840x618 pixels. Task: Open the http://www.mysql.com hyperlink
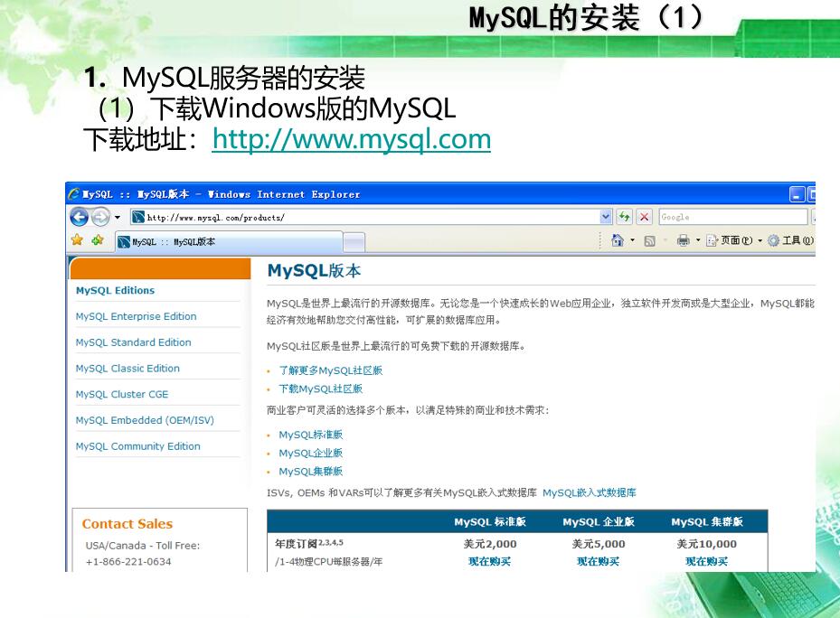tap(352, 139)
